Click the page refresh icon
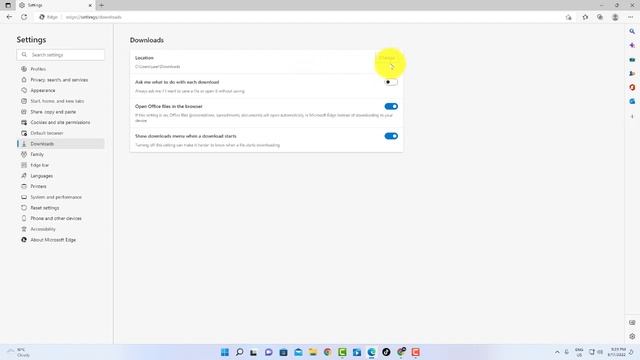The image size is (640, 360). coord(24,17)
